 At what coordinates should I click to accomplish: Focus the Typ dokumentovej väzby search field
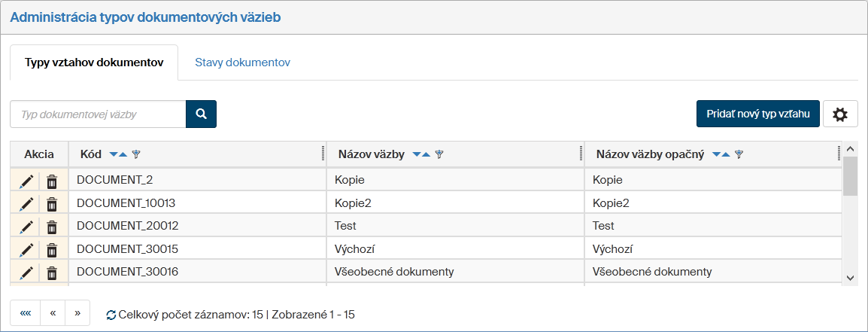(98, 114)
